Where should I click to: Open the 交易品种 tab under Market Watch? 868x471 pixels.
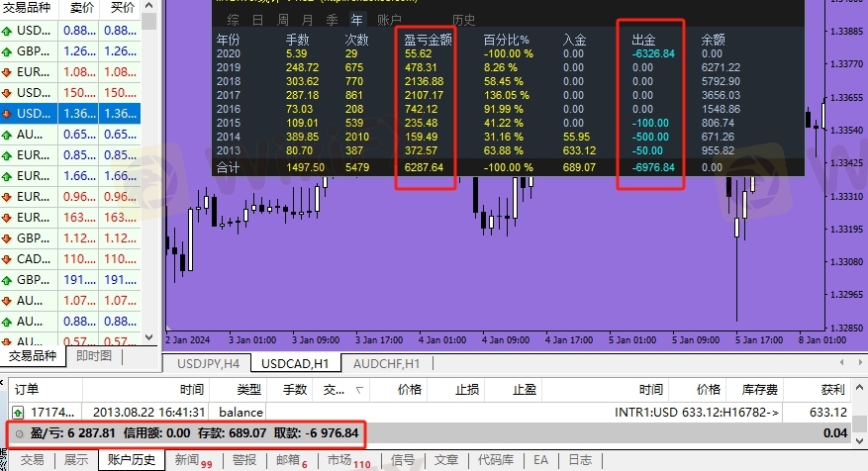tap(33, 356)
